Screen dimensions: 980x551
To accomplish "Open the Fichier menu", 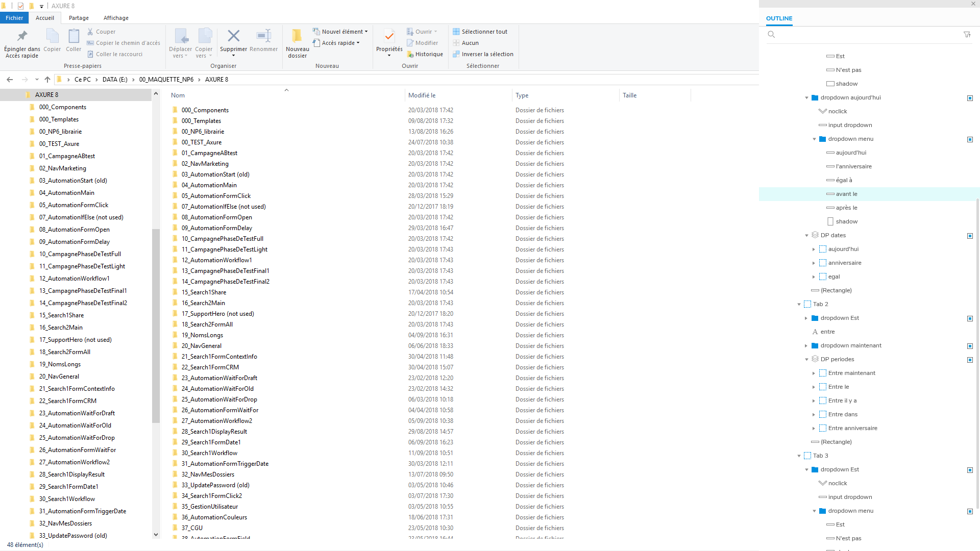I will point(14,18).
